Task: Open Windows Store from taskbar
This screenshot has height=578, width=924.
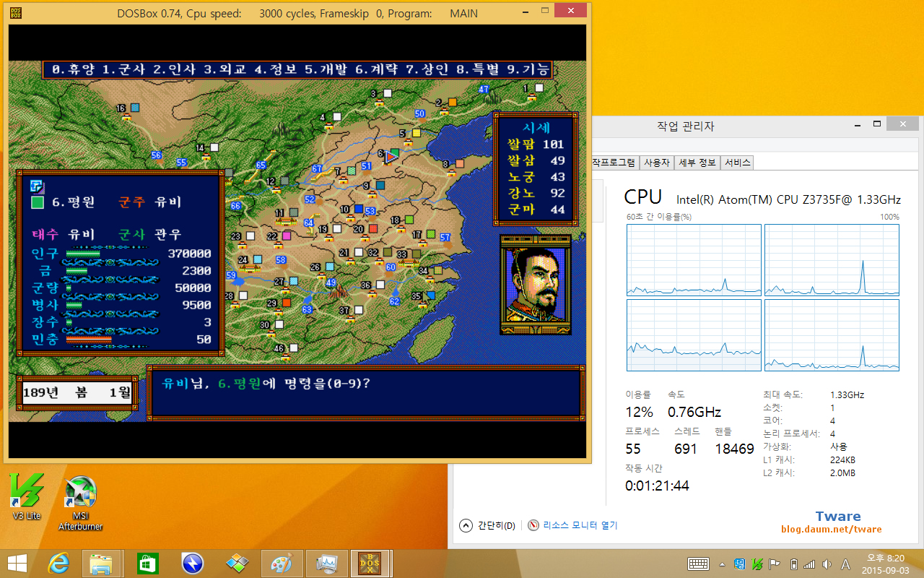Action: coord(147,563)
